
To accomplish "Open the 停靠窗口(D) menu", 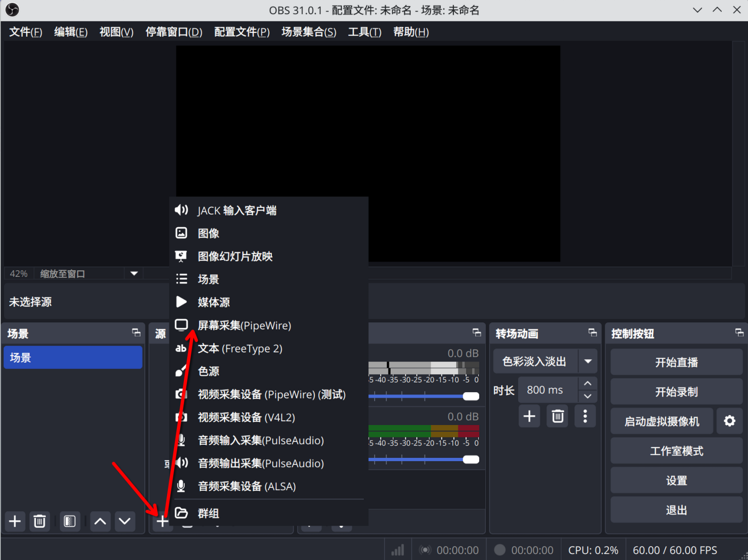I will 174,32.
